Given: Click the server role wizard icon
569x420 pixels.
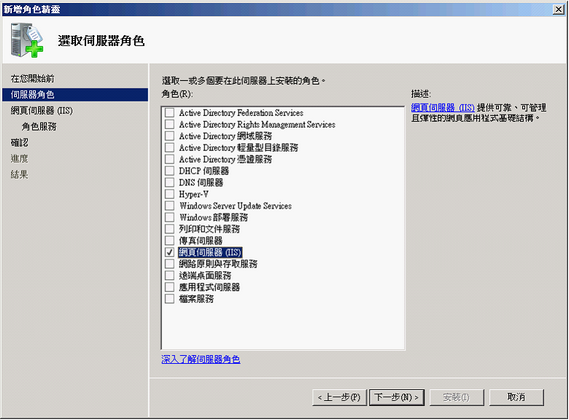Looking at the screenshot, I should coord(27,40).
